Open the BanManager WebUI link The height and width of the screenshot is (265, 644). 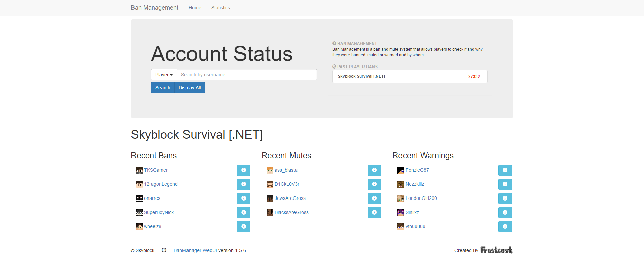(x=195, y=250)
